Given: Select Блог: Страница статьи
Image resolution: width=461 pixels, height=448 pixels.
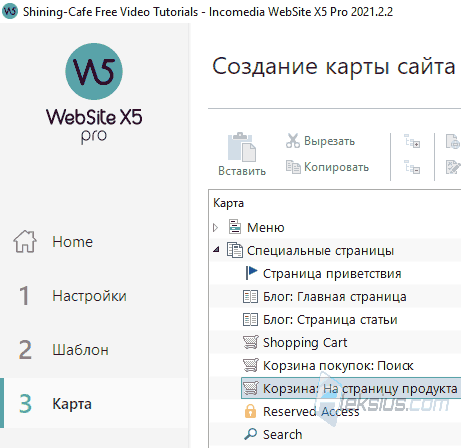Looking at the screenshot, I should pos(330,320).
